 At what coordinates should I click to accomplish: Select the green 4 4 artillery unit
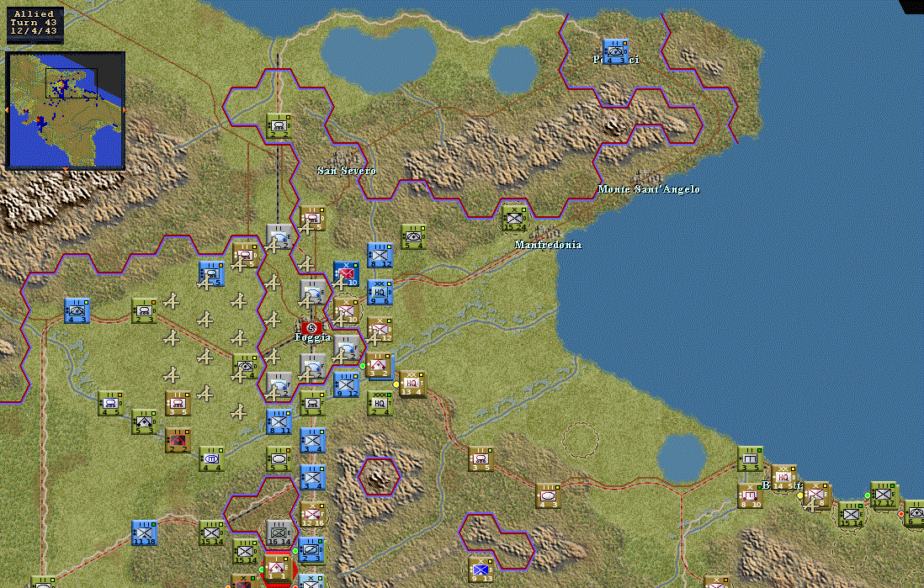[x=211, y=459]
